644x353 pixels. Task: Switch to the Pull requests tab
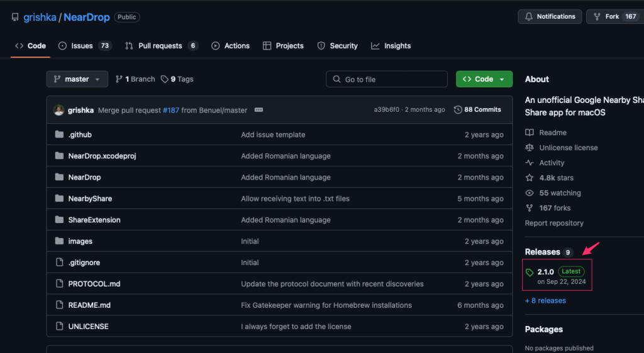tap(160, 46)
